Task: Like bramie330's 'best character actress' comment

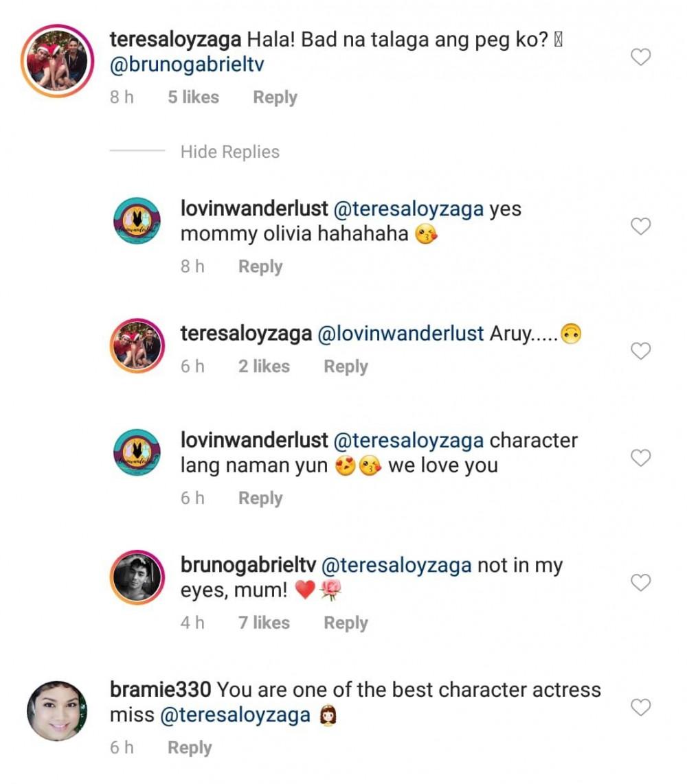Action: [640, 707]
